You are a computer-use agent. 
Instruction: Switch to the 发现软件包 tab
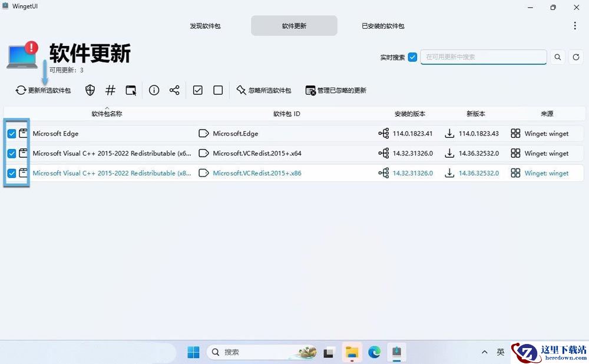coord(205,26)
